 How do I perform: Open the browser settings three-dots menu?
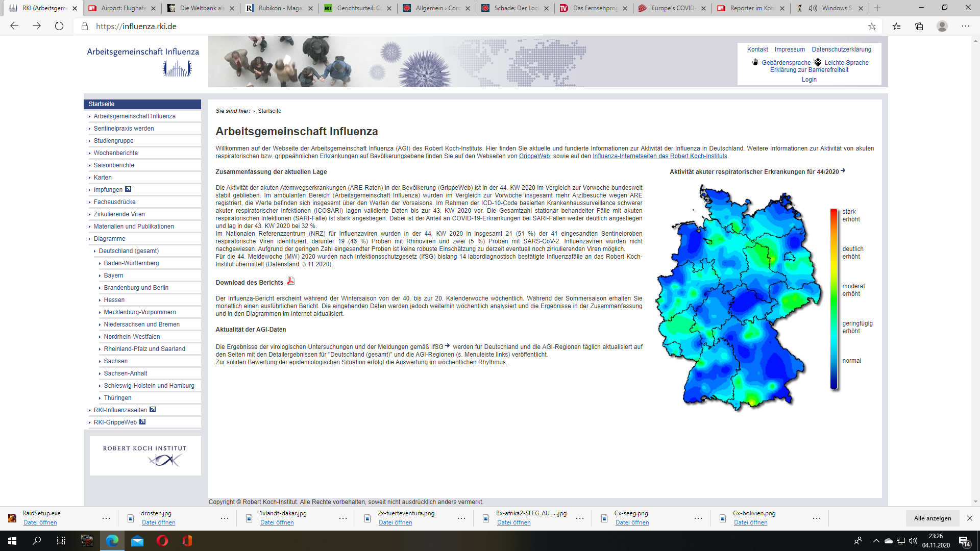[x=966, y=26]
